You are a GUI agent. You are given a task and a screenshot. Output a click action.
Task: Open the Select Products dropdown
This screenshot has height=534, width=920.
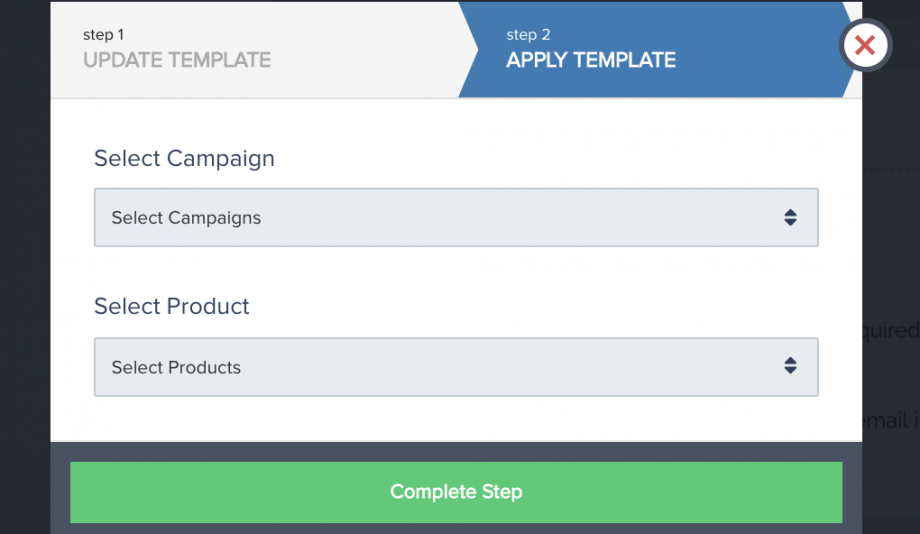pyautogui.click(x=456, y=367)
